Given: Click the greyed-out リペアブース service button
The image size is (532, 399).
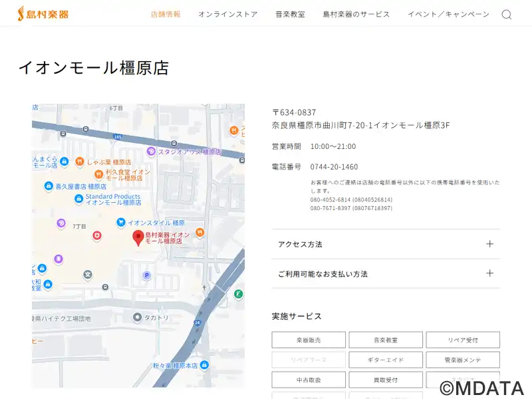Looking at the screenshot, I should (309, 360).
